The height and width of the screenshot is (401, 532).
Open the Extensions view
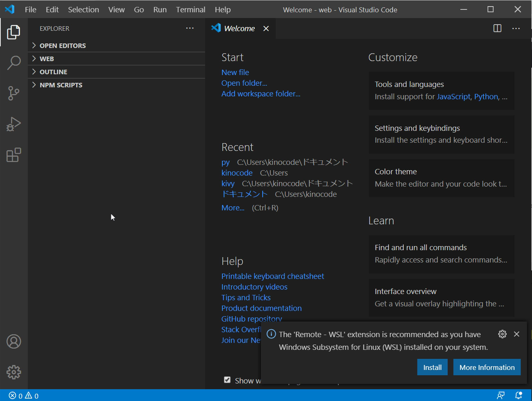tap(14, 155)
